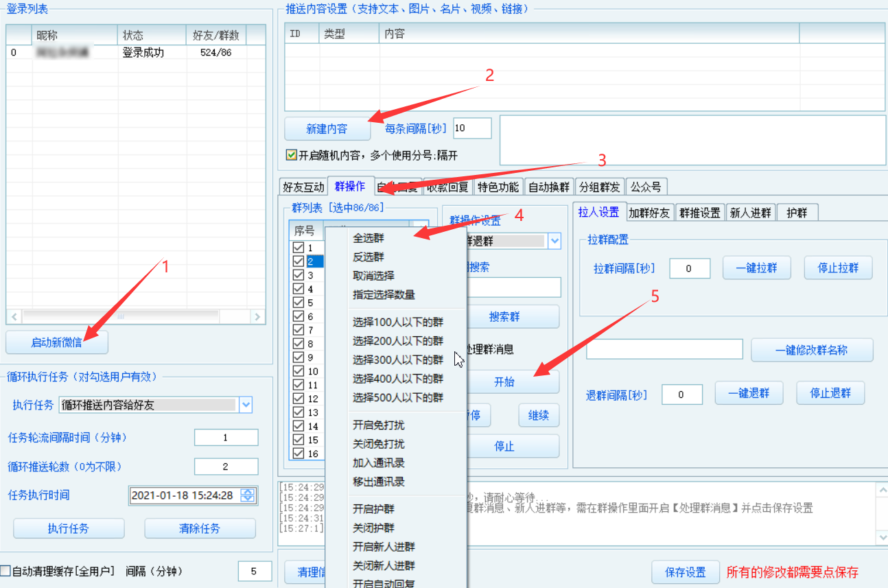Choose 关闭免打扰 in the menu
Image resolution: width=888 pixels, height=588 pixels.
coord(379,444)
